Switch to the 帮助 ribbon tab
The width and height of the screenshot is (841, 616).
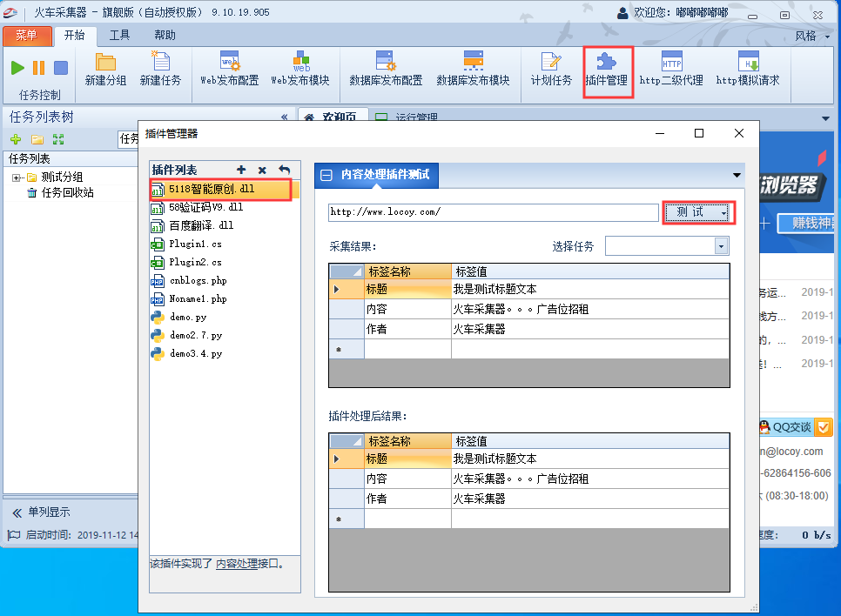click(x=165, y=36)
